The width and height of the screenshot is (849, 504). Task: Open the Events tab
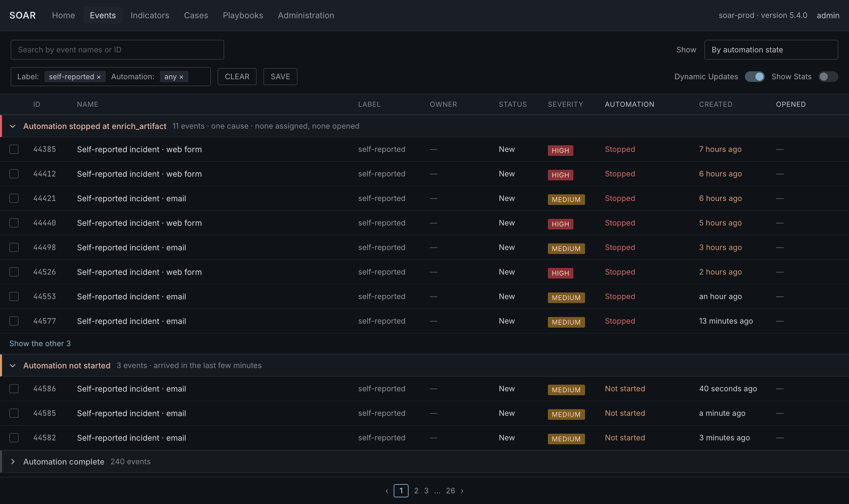103,15
